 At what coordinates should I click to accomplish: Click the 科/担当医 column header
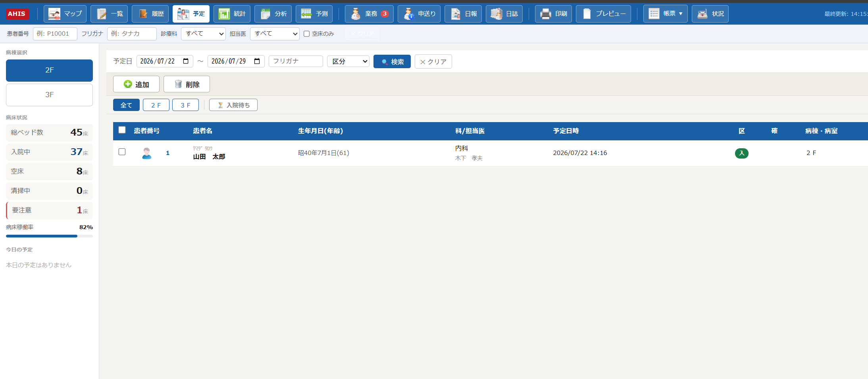(x=470, y=131)
